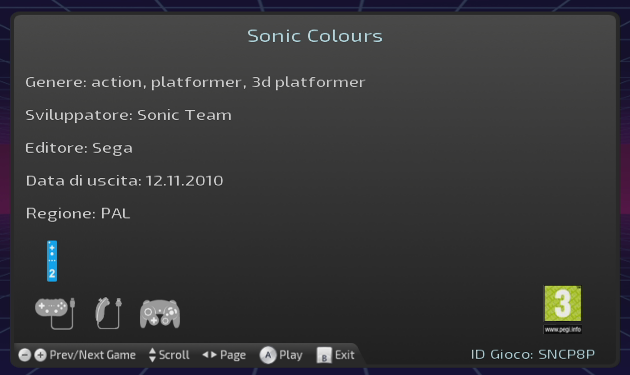This screenshot has height=375, width=630.
Task: Click the Regione: PAL line
Action: tap(78, 213)
